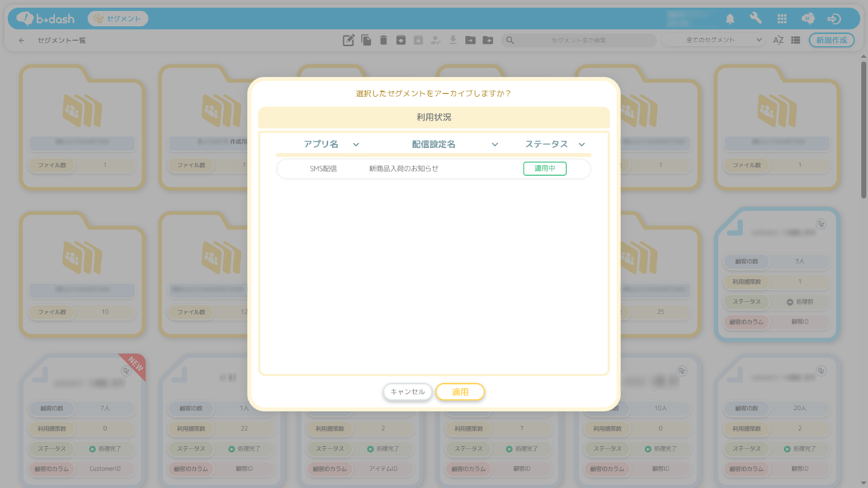This screenshot has width=868, height=488.
Task: Expand the アプリ名 column sort chevron
Action: pyautogui.click(x=356, y=145)
